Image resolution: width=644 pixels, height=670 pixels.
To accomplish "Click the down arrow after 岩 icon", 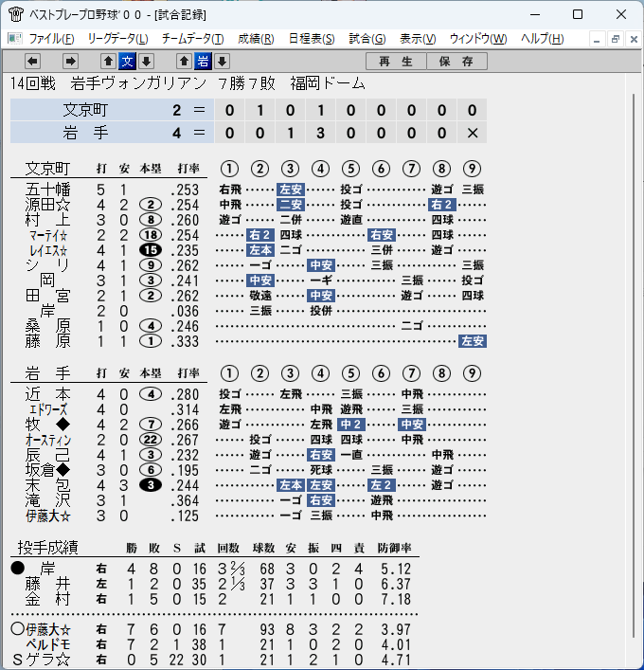I will tap(222, 61).
